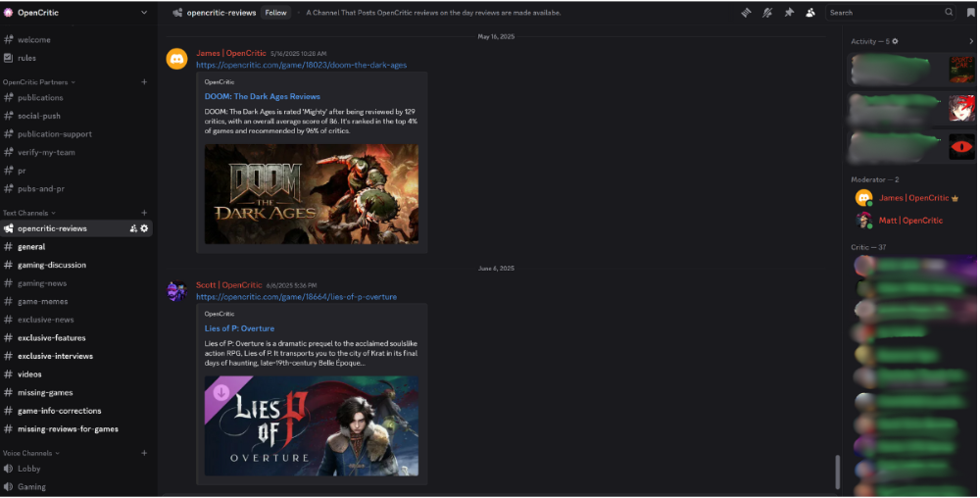The height and width of the screenshot is (498, 980).
Task: View Lies of P Overture embed image
Action: click(312, 426)
